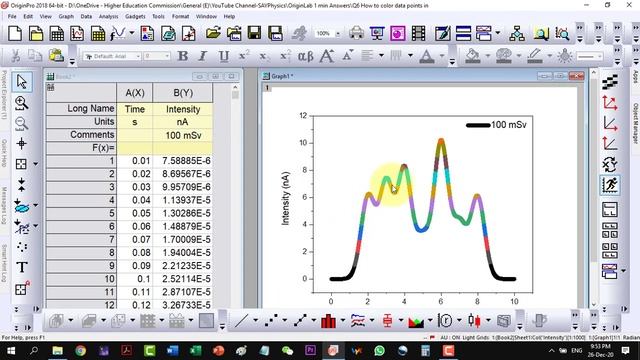Open WhatsApp from the taskbar

coord(379,351)
